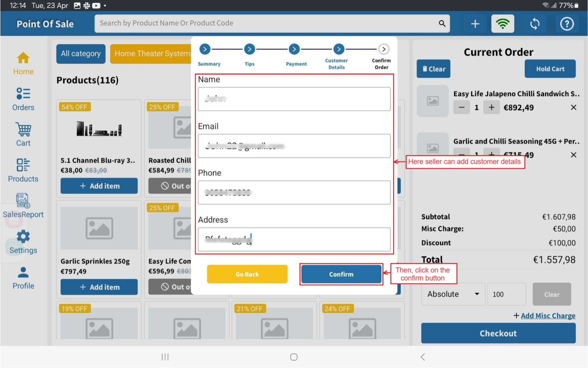
Task: Click the Add Misc Charge link
Action: [x=548, y=316]
